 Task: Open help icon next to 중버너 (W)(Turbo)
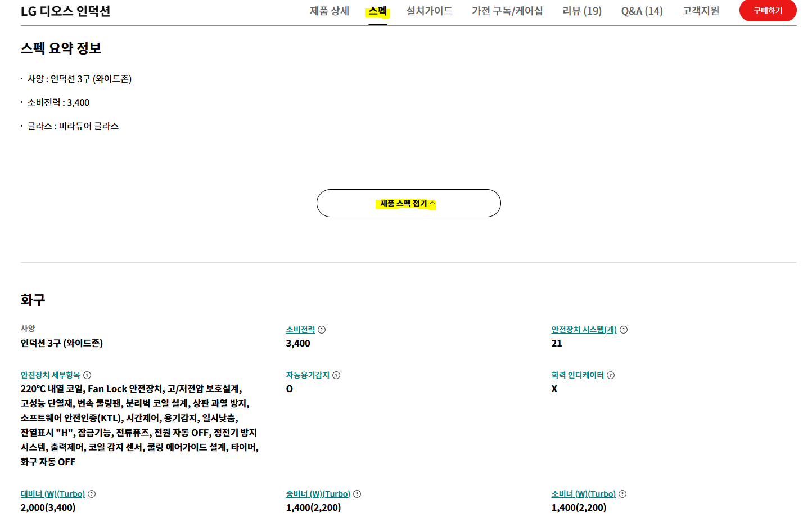(x=357, y=494)
